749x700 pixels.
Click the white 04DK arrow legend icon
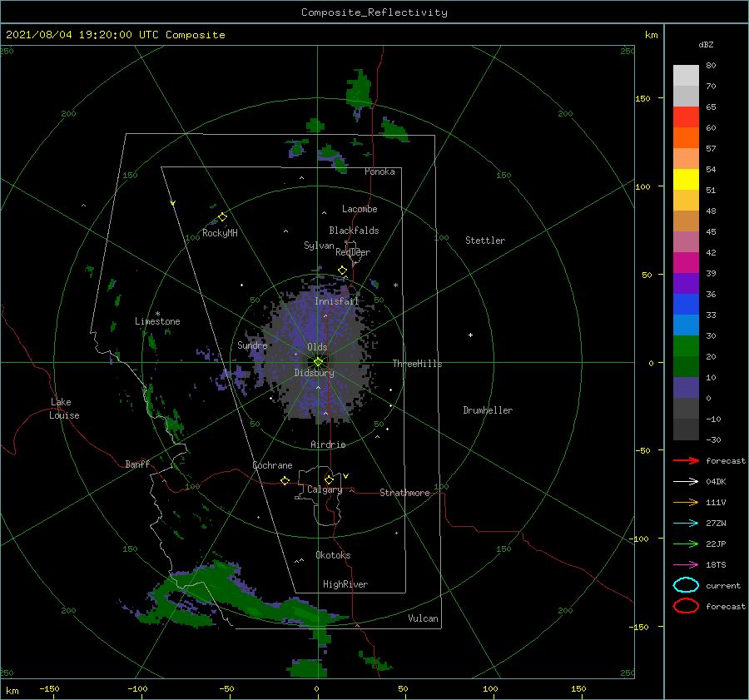(686, 482)
